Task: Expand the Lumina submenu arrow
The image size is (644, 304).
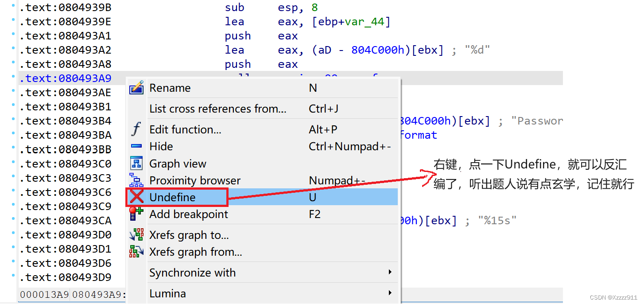Action: tap(390, 293)
